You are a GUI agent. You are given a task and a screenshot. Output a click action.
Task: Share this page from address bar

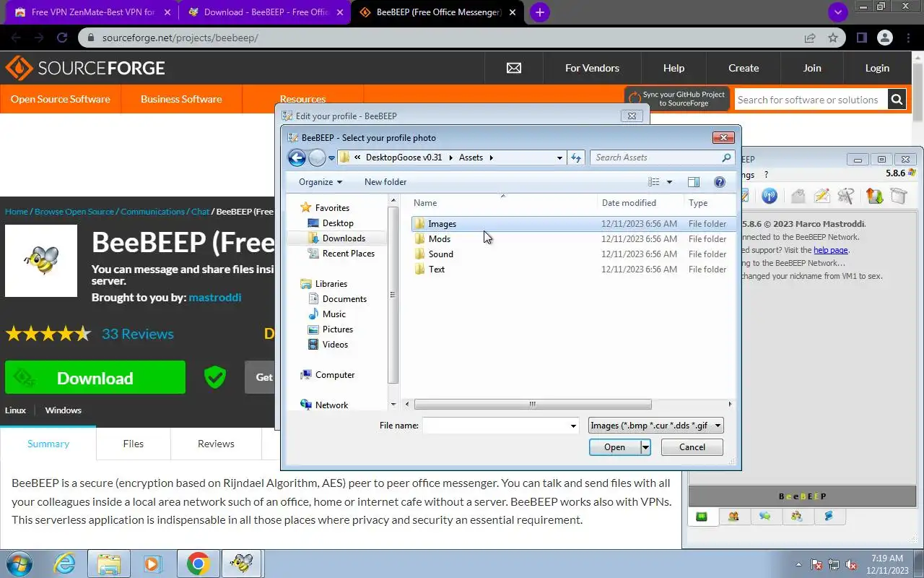pos(810,38)
